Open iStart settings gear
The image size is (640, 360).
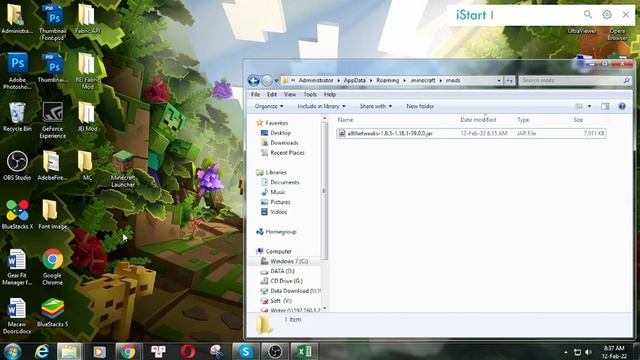[x=607, y=15]
